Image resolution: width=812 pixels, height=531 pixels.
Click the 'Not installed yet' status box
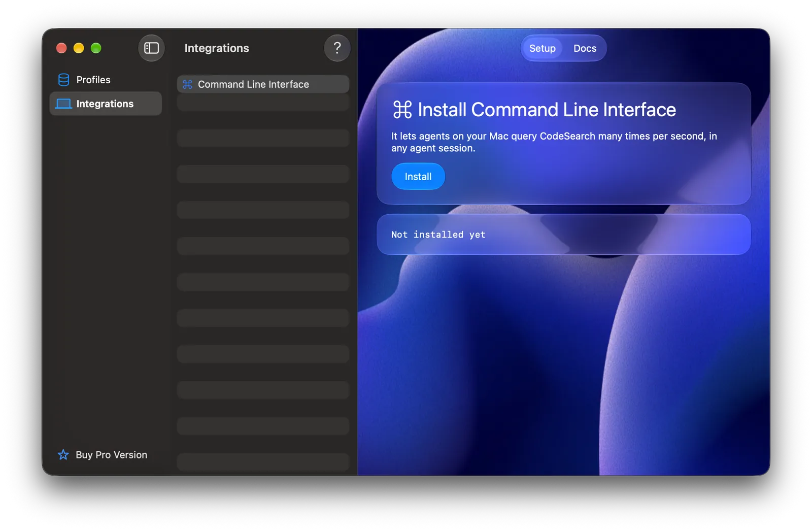point(563,235)
